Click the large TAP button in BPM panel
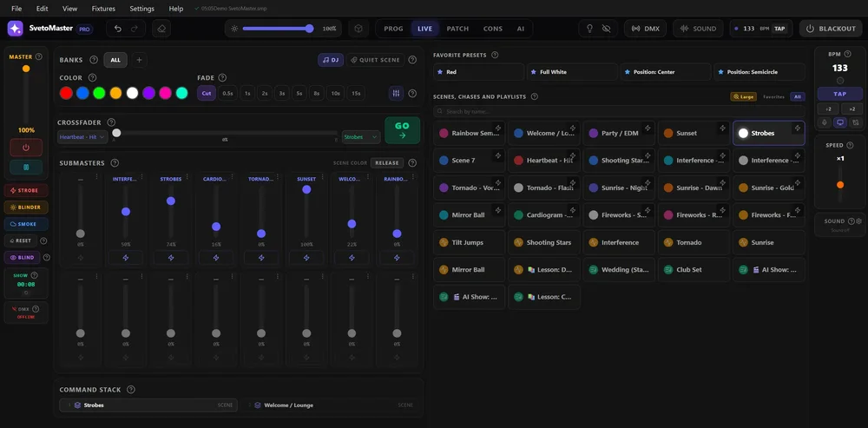This screenshot has height=428, width=868. coord(839,94)
